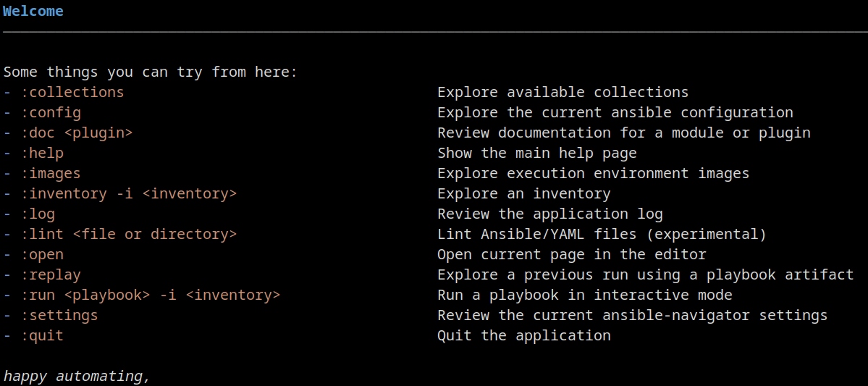Select the ":open" command

point(42,255)
